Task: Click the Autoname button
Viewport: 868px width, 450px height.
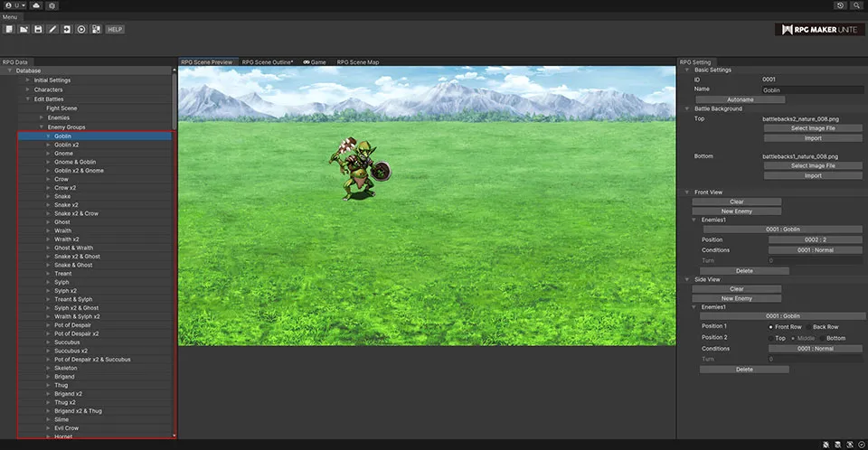Action: pyautogui.click(x=740, y=99)
